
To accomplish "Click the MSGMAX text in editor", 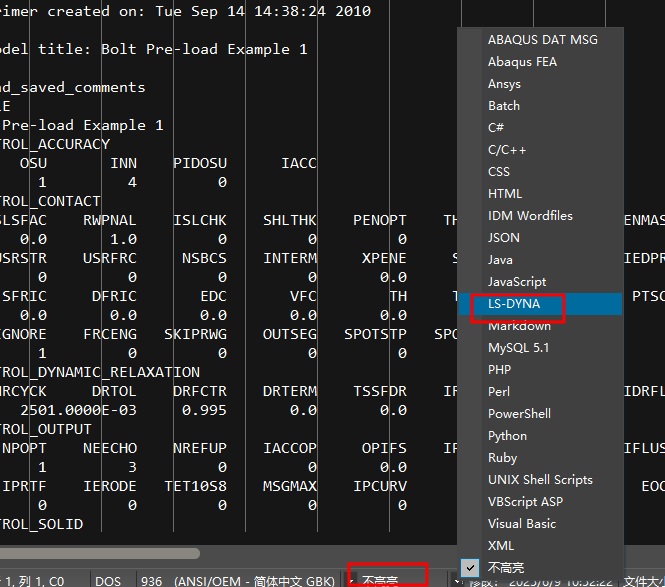I will [290, 486].
